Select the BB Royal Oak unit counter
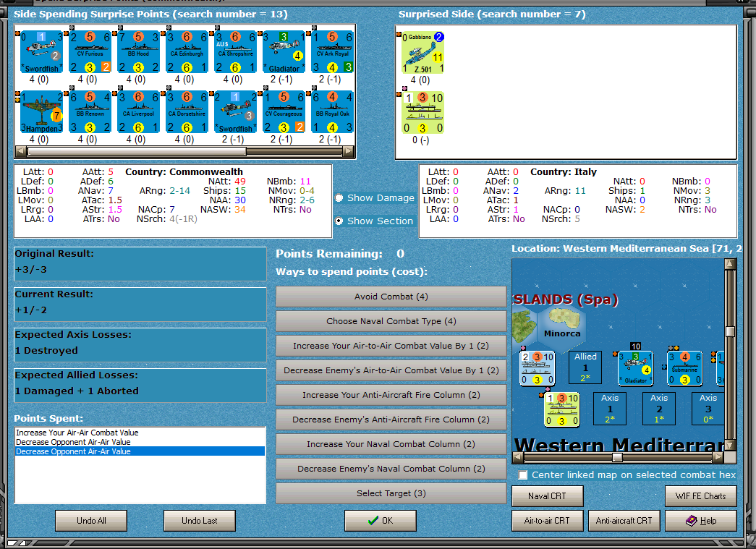Image resolution: width=756 pixels, height=549 pixels. [332, 112]
